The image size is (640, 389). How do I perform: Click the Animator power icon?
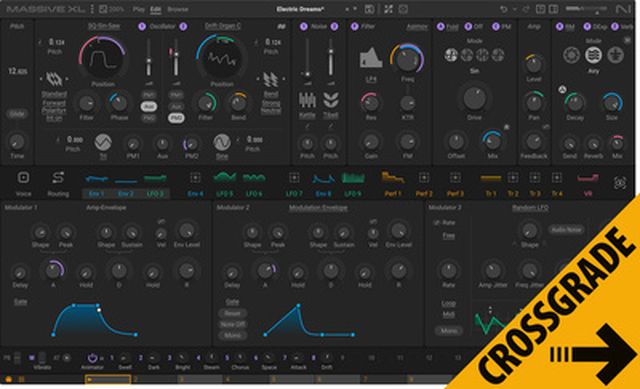pos(92,358)
